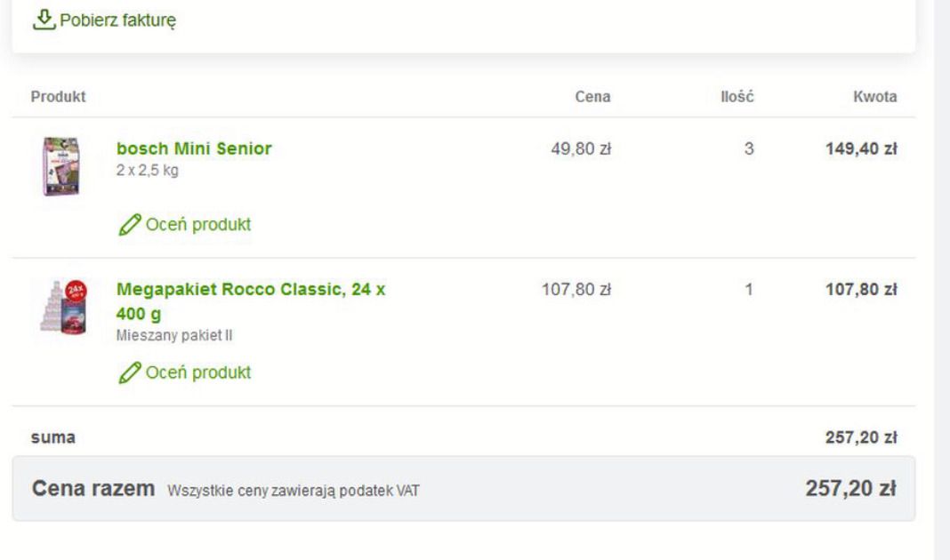Viewport: 950px width, 560px height.
Task: Click the pencil icon under Megapakiet Rocco
Action: click(129, 372)
